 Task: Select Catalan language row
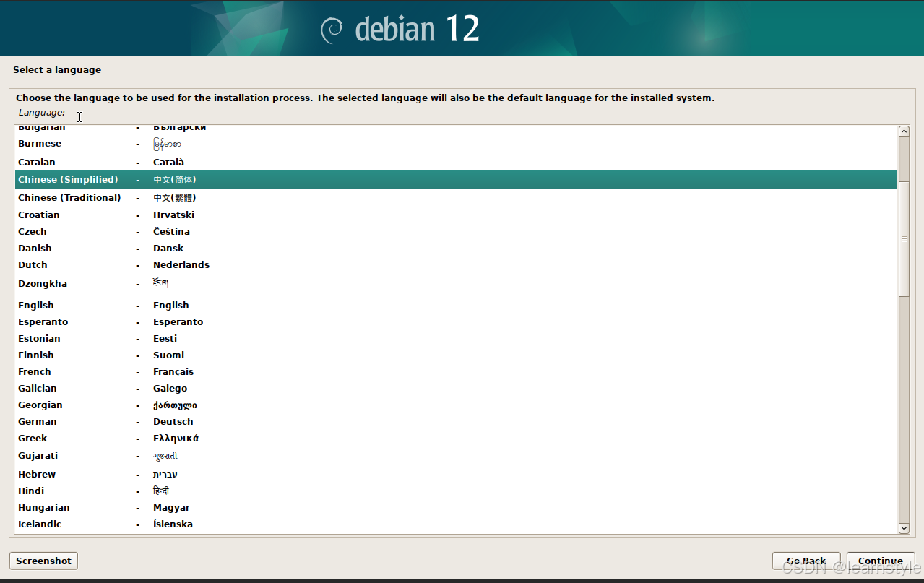[456, 162]
